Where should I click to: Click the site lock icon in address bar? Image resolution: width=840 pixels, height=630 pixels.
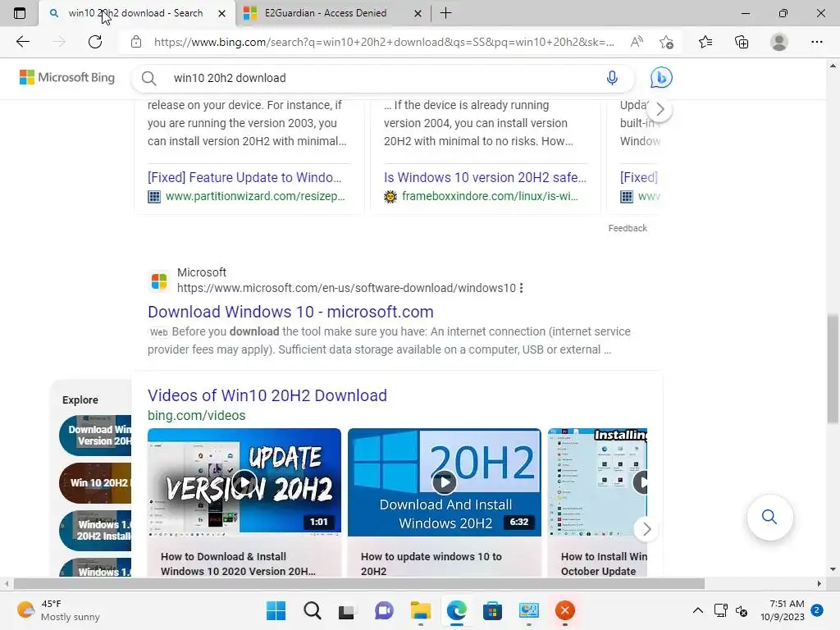(x=136, y=42)
